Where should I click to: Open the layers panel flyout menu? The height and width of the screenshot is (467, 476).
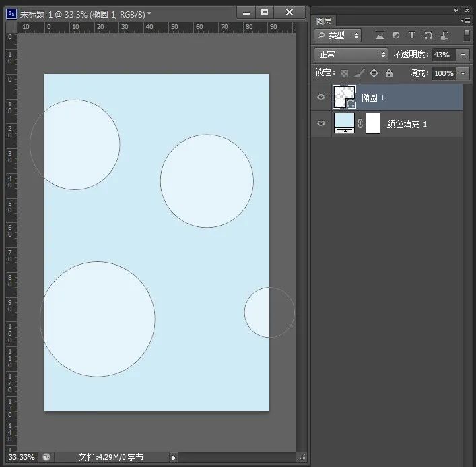pos(465,21)
